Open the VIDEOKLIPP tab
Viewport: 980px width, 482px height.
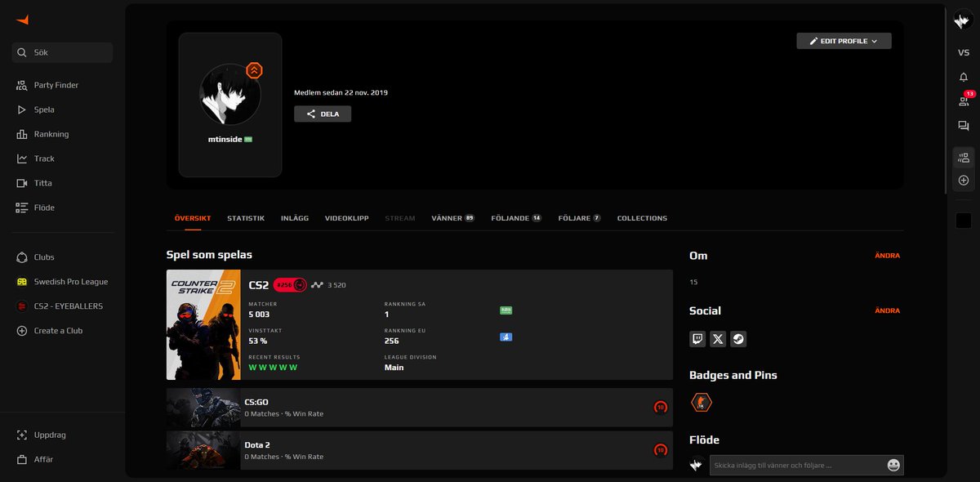[x=347, y=218]
